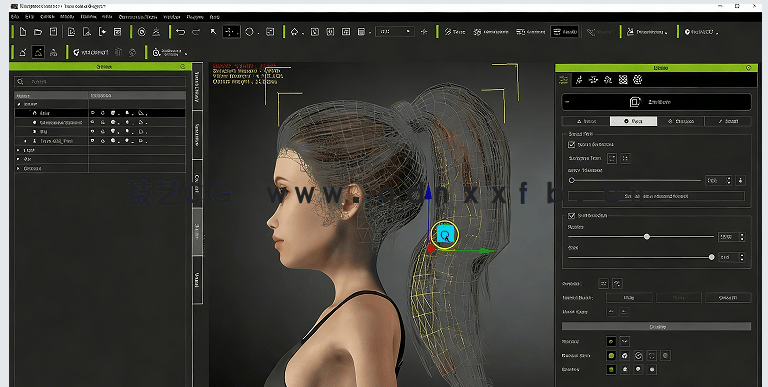Screen dimensions: 768x387
Task: Click the new blank project page icon
Action: click(23, 32)
